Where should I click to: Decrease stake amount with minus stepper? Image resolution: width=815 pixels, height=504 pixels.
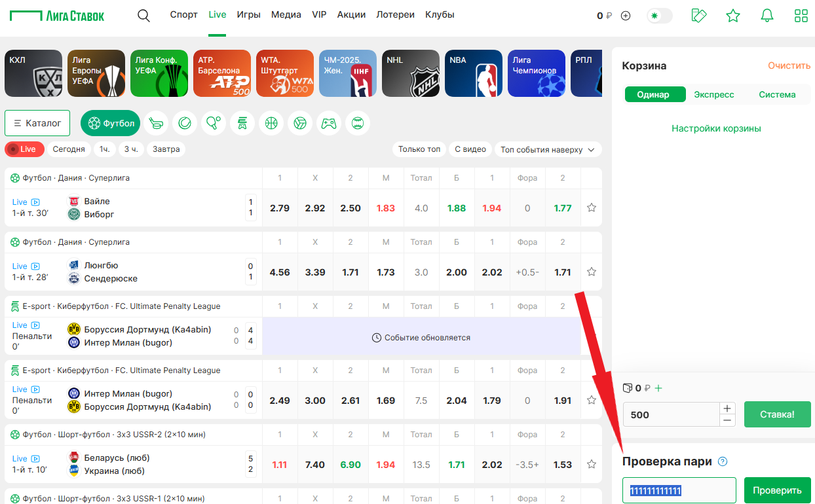click(x=727, y=420)
